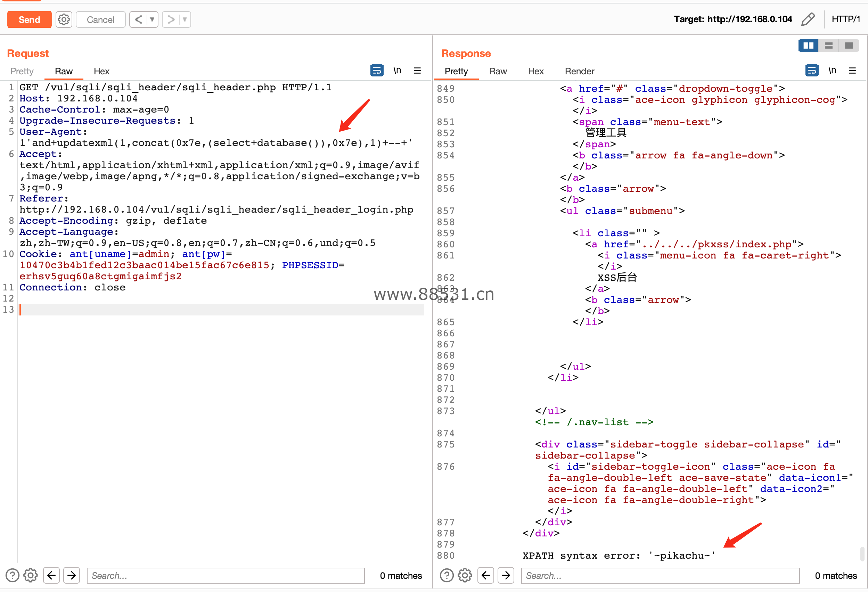This screenshot has height=592, width=868.
Task: Toggle word wrap in Request panel
Action: click(x=377, y=70)
